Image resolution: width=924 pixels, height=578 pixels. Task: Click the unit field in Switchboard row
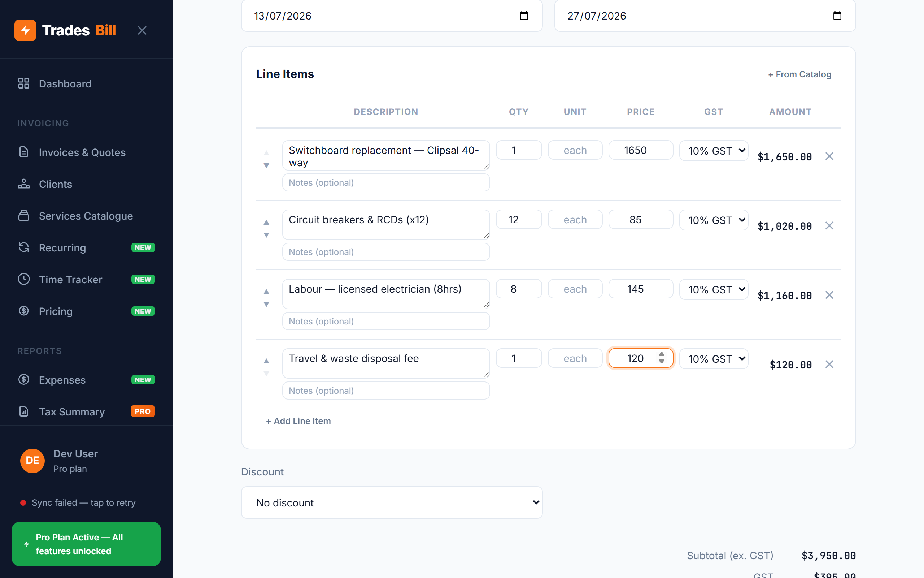(x=575, y=150)
